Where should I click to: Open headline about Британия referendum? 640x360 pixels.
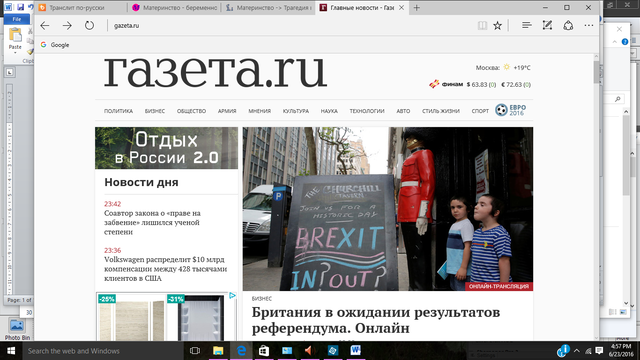376,320
